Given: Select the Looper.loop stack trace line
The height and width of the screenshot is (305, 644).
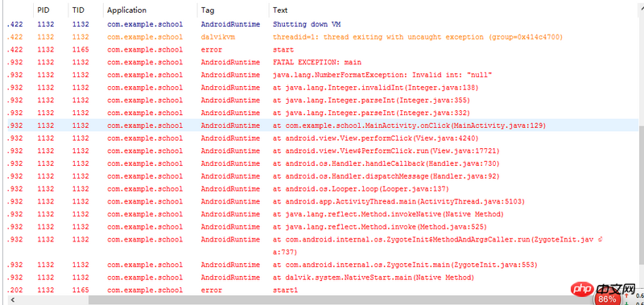Looking at the screenshot, I should (323, 189).
